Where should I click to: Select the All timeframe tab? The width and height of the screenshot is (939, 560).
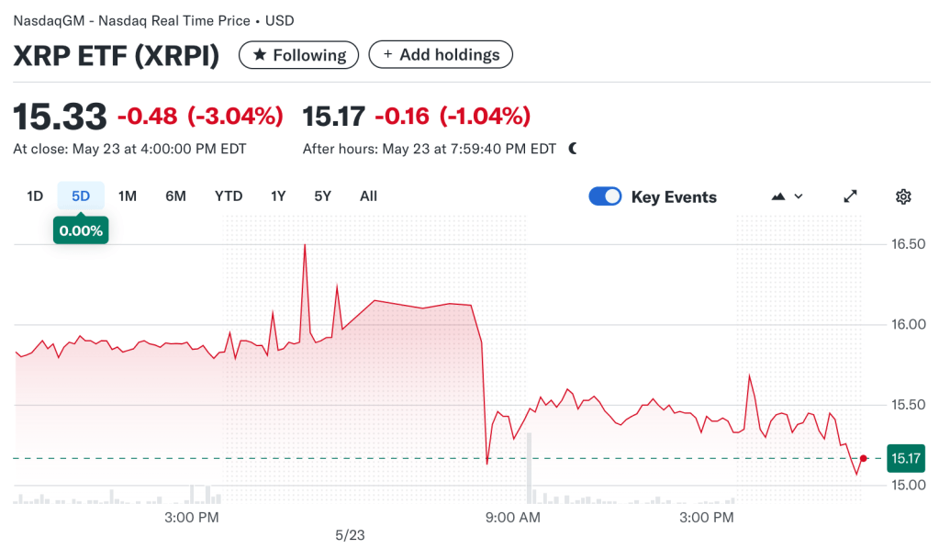coord(368,196)
